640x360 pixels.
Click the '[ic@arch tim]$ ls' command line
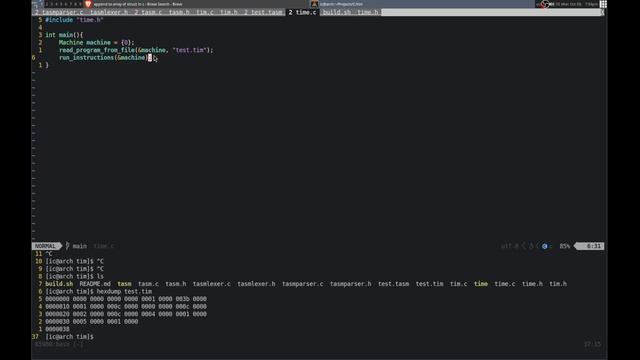pyautogui.click(x=74, y=276)
